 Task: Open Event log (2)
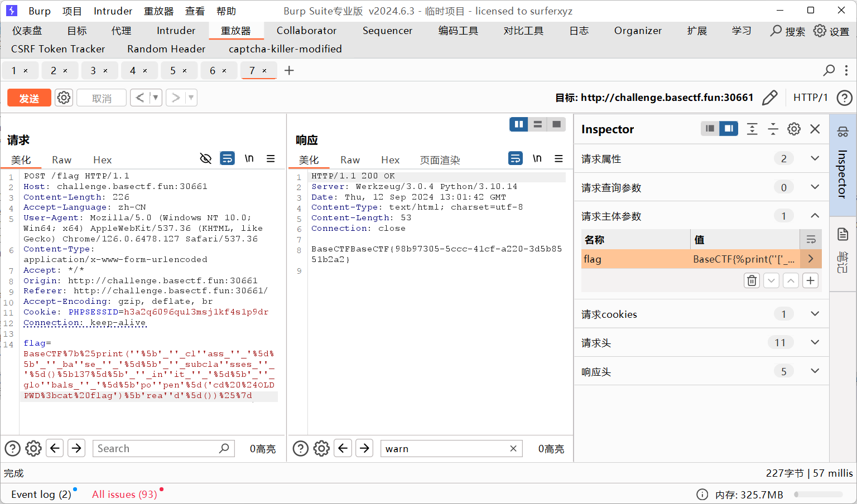coord(41,495)
